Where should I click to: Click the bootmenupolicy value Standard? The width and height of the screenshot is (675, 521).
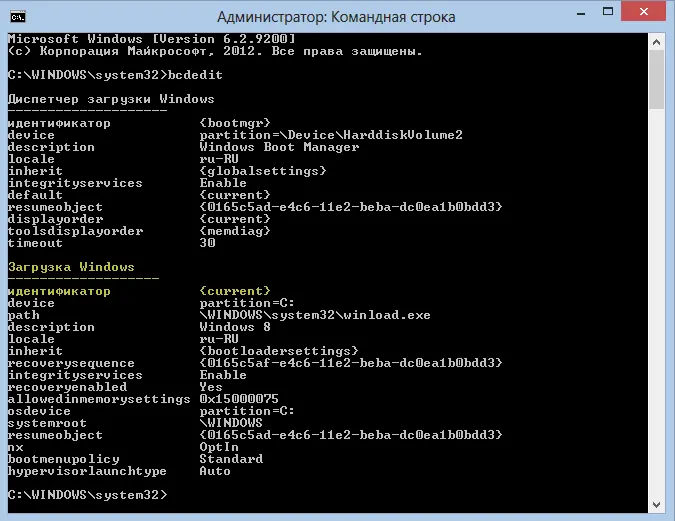tap(231, 459)
